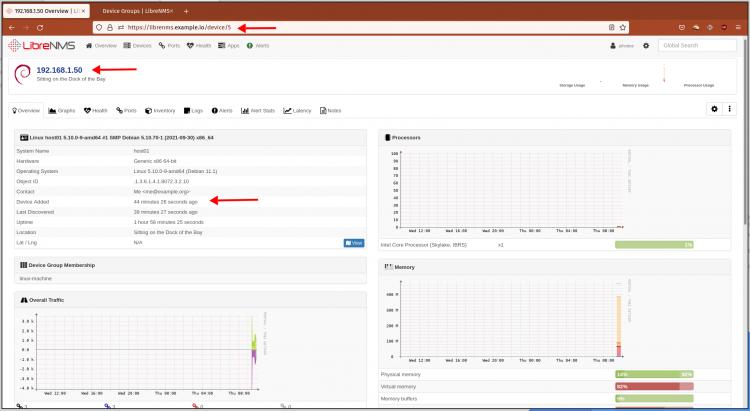This screenshot has width=750, height=411.
Task: Switch to the Device Groups browser tab
Action: click(136, 10)
